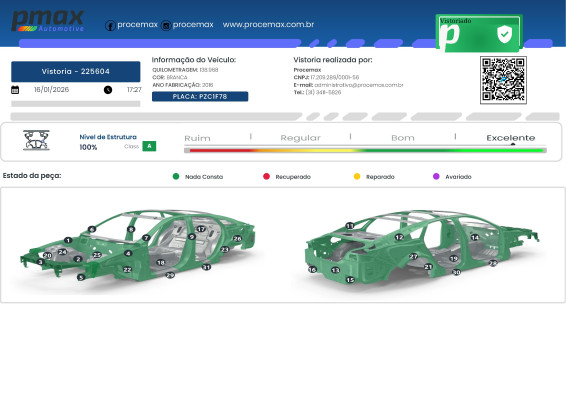Viewport: 566px width, 400px height.
Task: Click the Instagram procemax icon
Action: (166, 26)
